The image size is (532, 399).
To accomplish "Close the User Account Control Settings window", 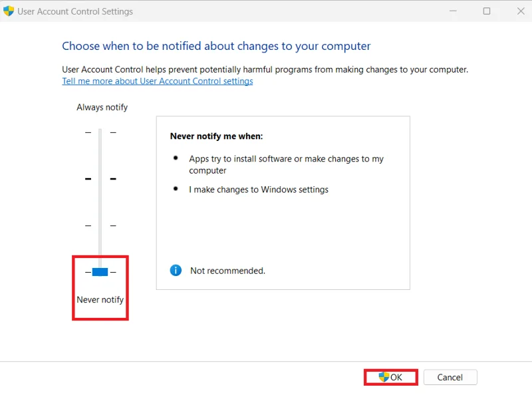I will pos(520,11).
